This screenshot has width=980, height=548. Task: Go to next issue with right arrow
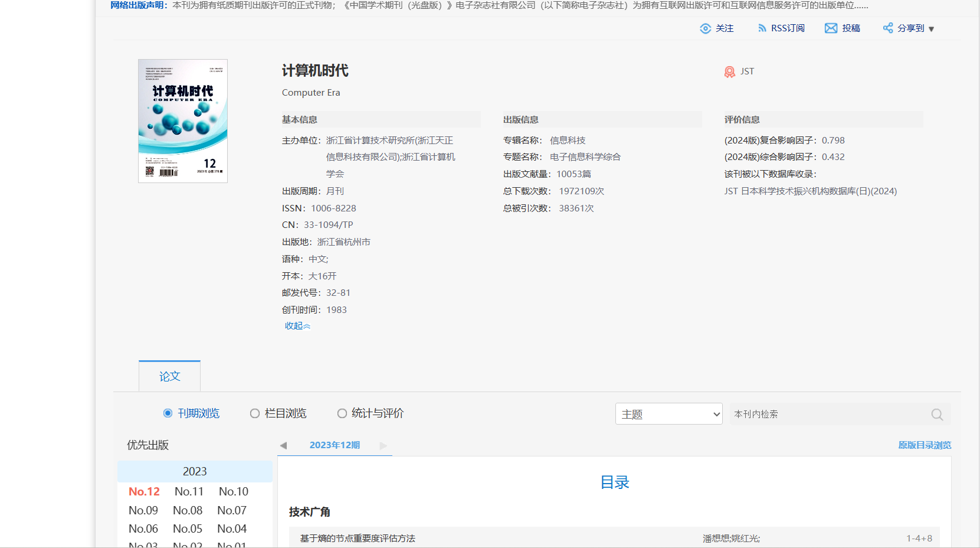(384, 446)
